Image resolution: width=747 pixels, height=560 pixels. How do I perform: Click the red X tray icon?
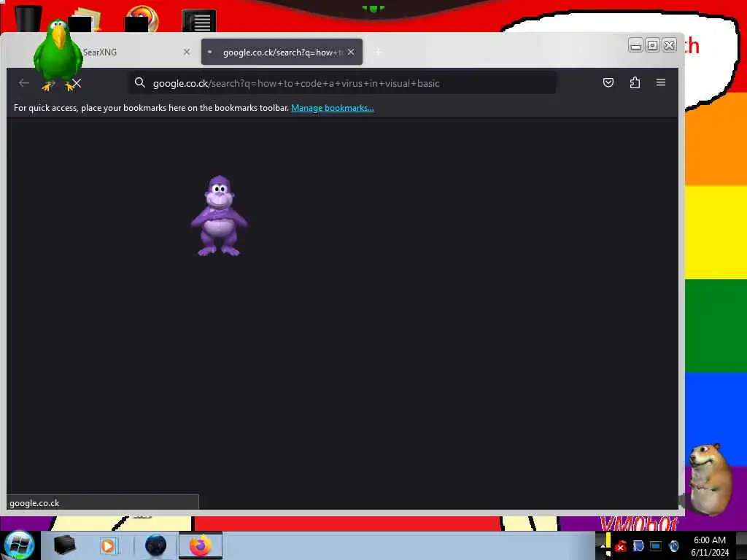tap(620, 546)
